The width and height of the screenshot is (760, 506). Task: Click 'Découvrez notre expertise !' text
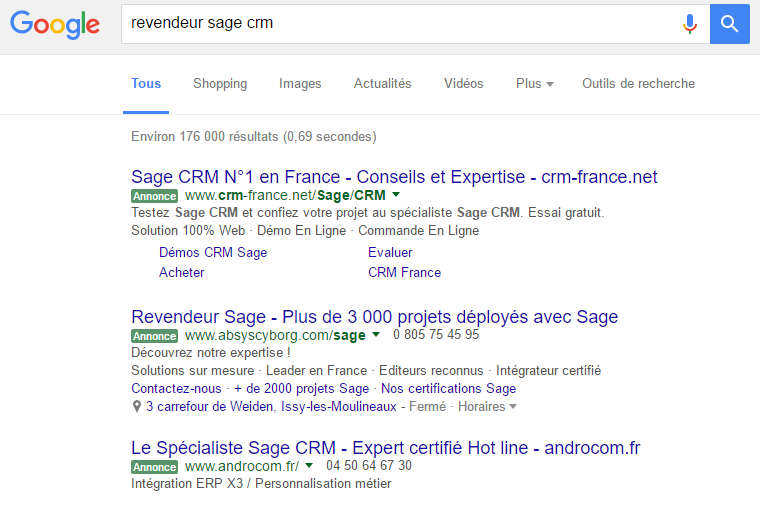tap(211, 353)
